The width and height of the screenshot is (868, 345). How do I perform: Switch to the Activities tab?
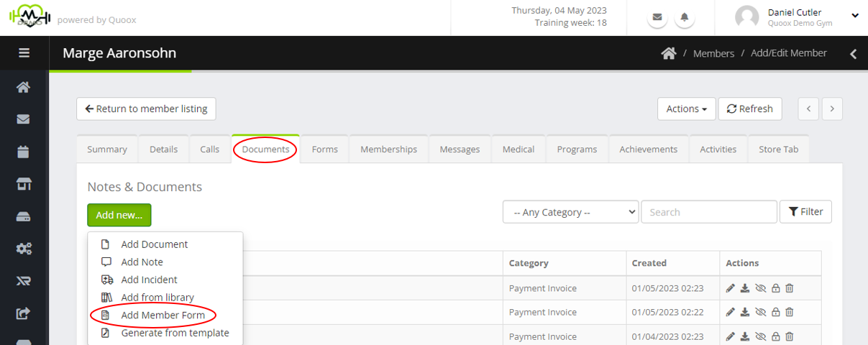[718, 149]
